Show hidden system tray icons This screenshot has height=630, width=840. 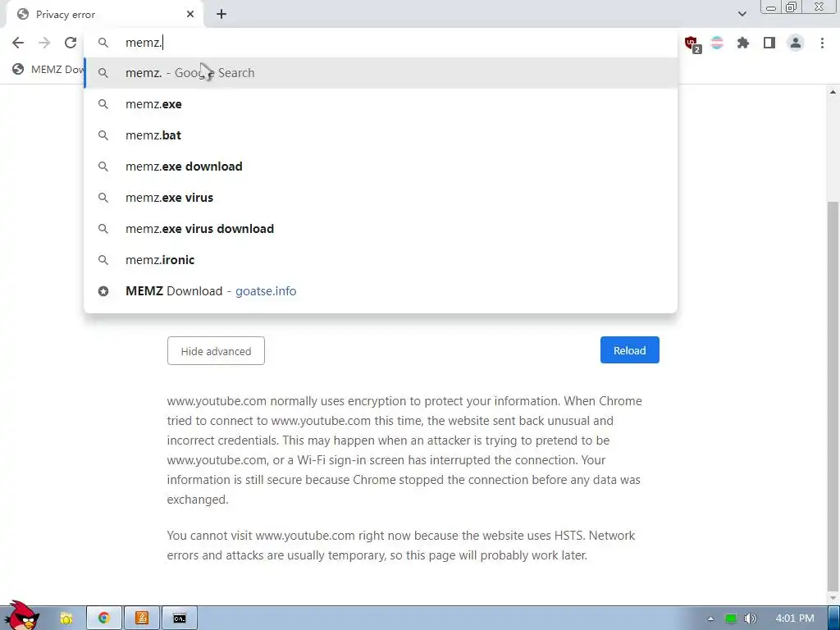(x=710, y=619)
